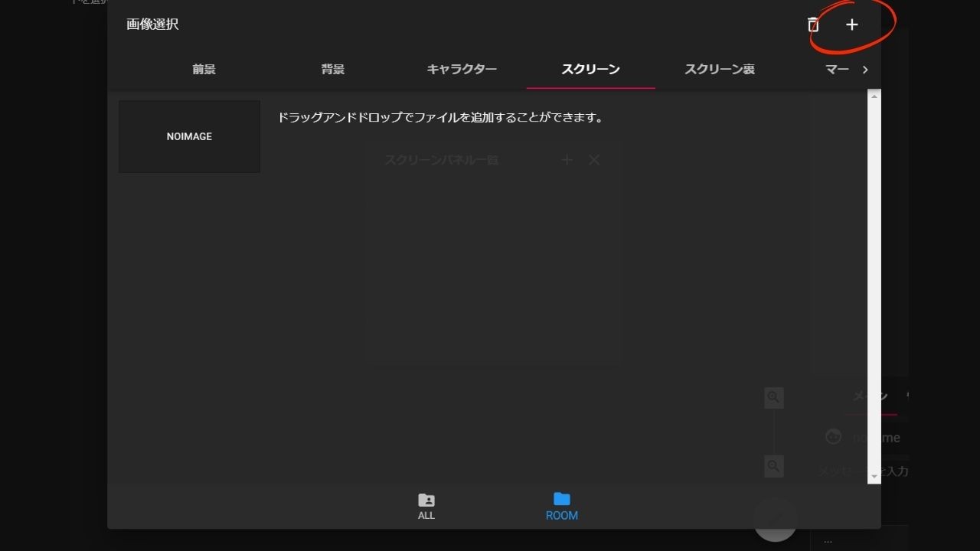The height and width of the screenshot is (551, 980).
Task: Show ROOM images folder
Action: coord(561,507)
